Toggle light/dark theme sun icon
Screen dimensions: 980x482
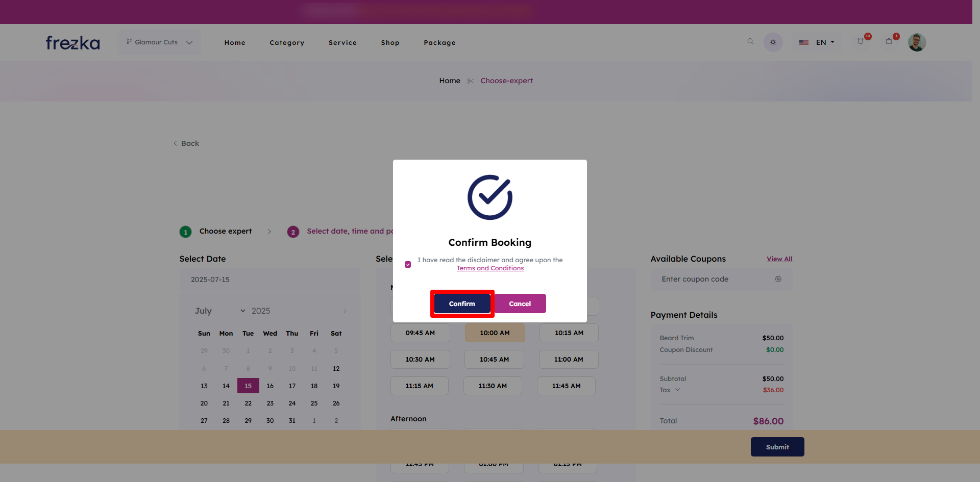pos(773,42)
